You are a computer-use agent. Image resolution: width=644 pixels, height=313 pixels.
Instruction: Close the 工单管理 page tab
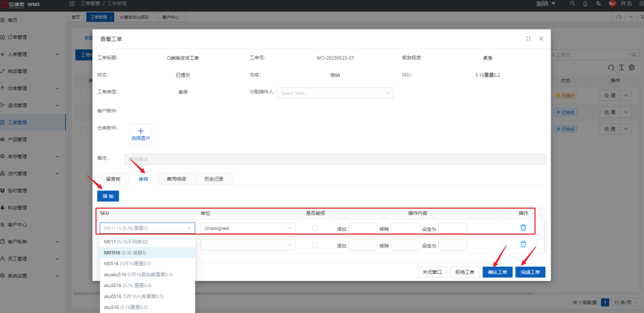[111, 17]
